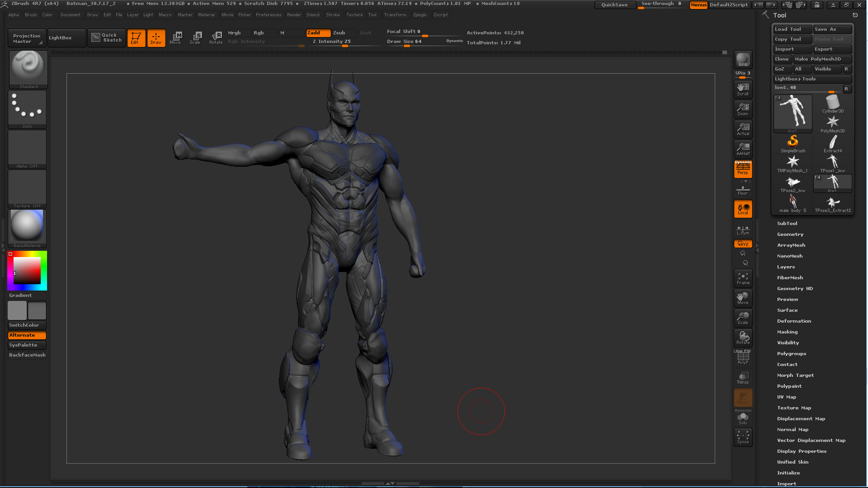Select the top shelf Move tool icon
The width and height of the screenshot is (868, 488).
[175, 38]
